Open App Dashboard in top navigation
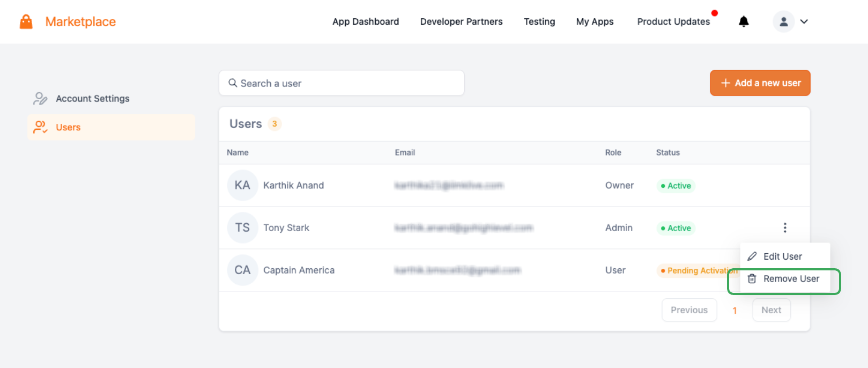The image size is (868, 368). coord(366,21)
